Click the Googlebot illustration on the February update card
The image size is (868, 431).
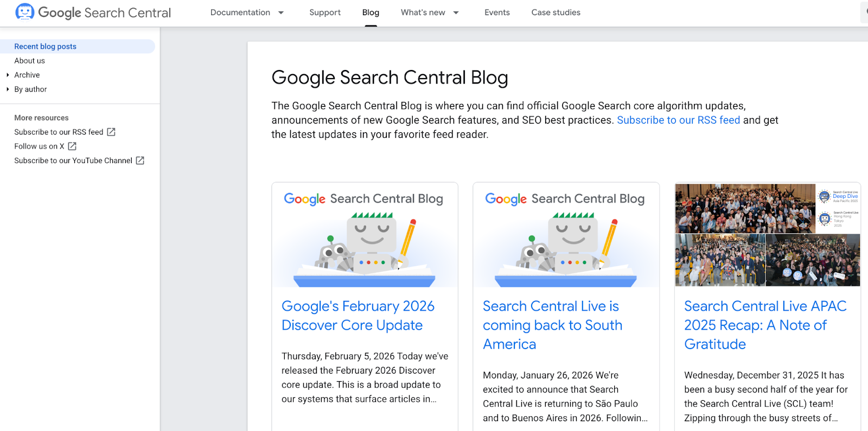(364, 247)
